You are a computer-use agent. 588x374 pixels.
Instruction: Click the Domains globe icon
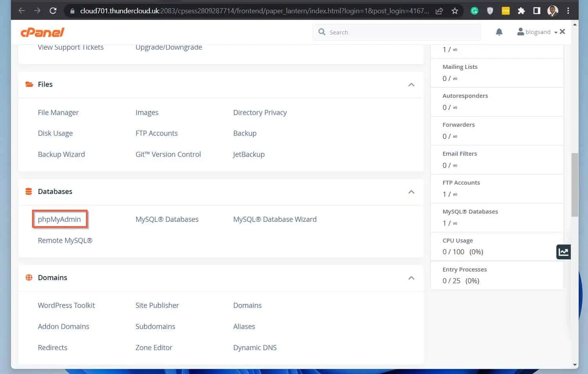point(29,277)
